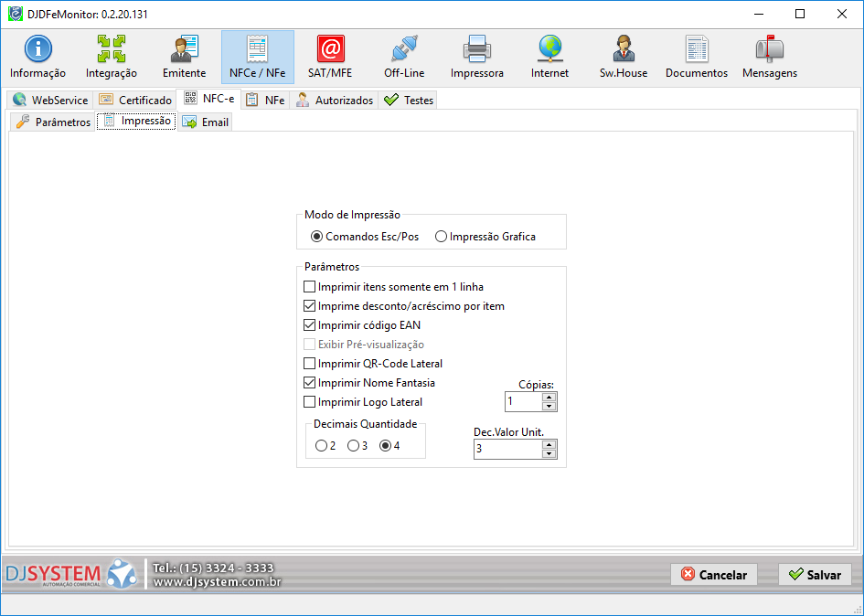Viewport: 864px width, 616px height.
Task: Switch to the Autorizados tab
Action: (x=335, y=101)
